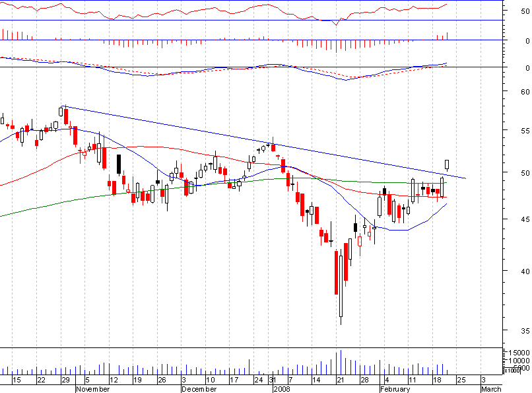Select the "February" month label

pos(395,389)
